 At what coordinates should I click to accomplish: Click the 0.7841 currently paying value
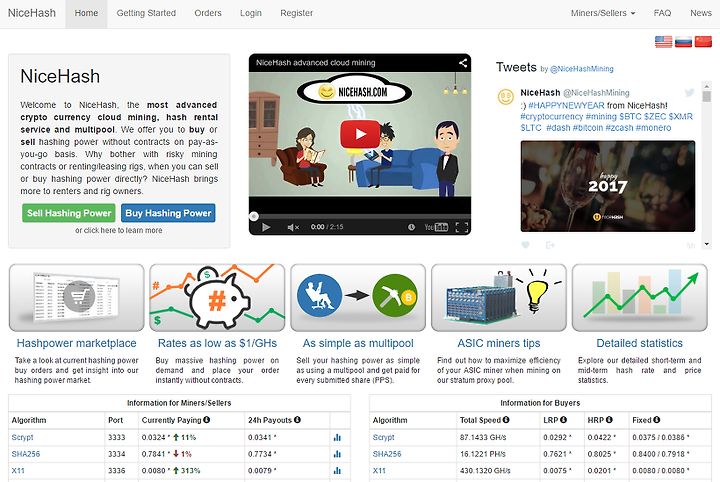coord(153,454)
